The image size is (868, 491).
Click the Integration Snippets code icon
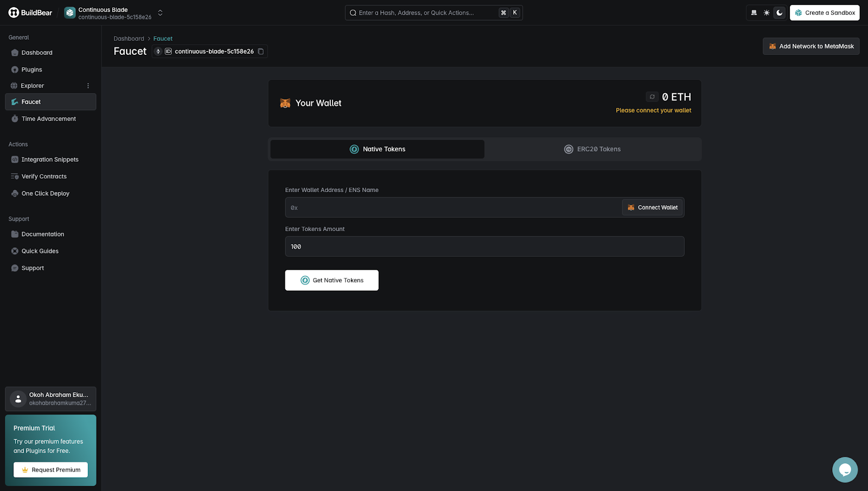pyautogui.click(x=15, y=160)
